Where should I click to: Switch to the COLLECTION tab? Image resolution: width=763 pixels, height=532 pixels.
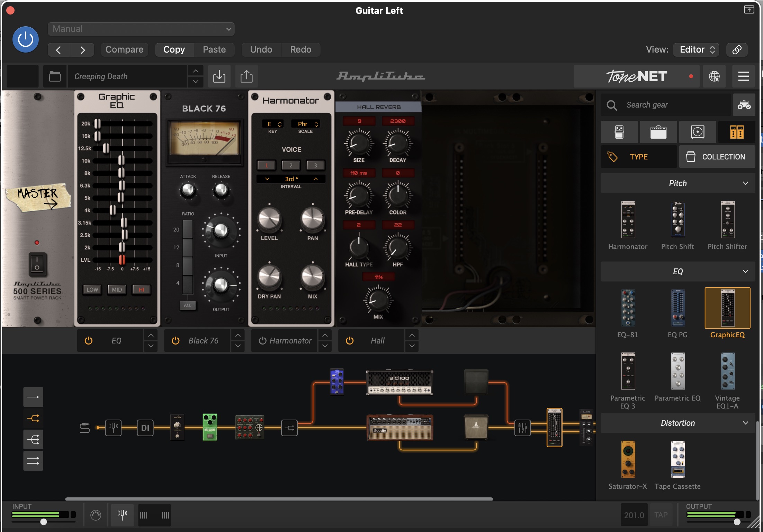(x=717, y=157)
